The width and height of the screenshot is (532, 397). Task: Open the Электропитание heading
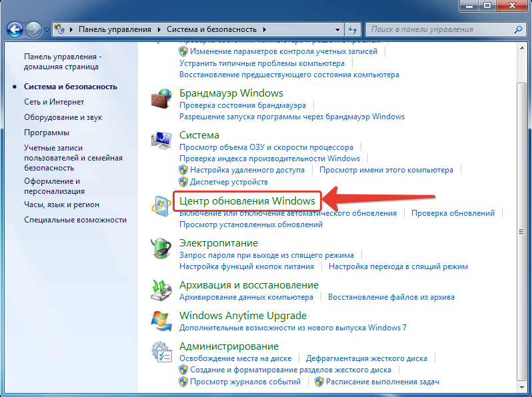pos(219,242)
